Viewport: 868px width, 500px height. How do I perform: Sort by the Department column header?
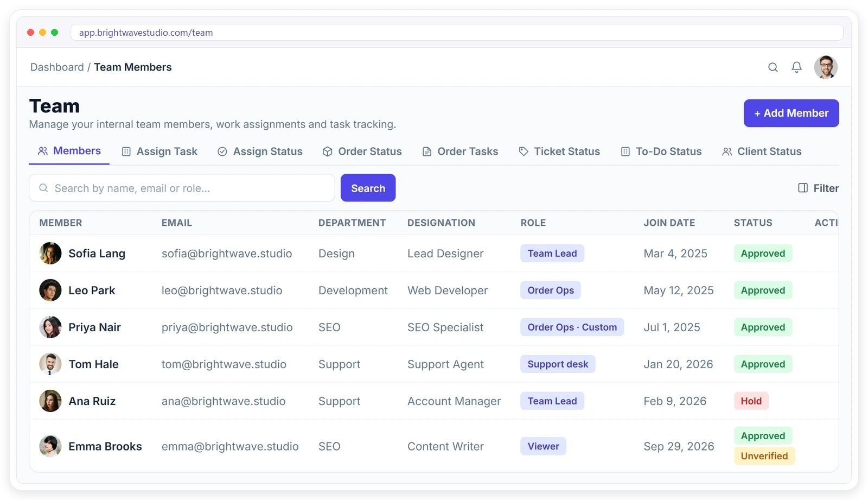(x=352, y=223)
